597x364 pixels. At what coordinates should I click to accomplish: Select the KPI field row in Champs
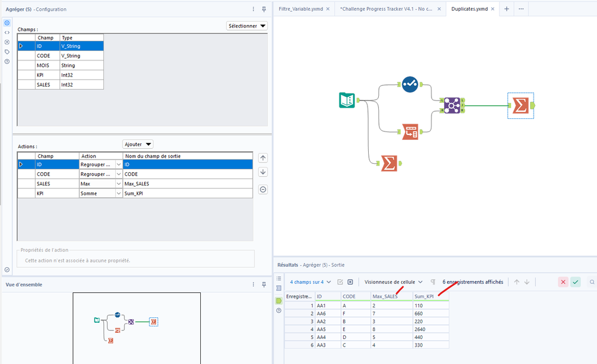(60, 75)
